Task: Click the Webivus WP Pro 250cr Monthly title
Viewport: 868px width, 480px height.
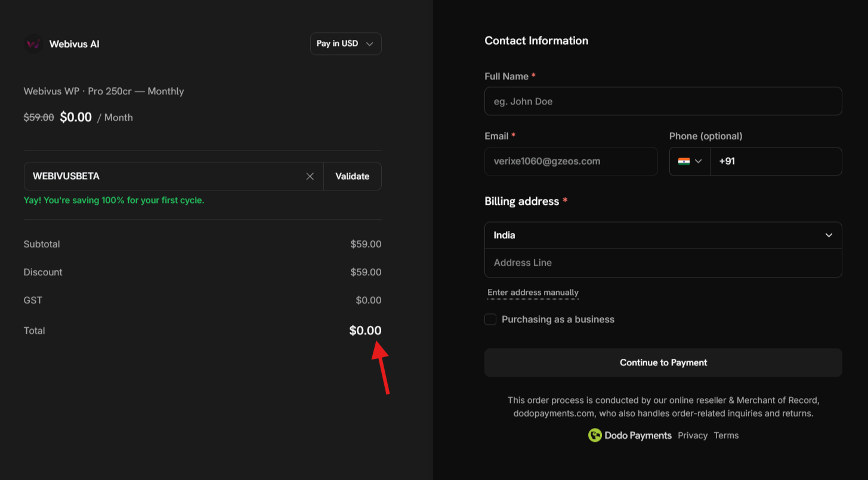Action: (x=104, y=91)
